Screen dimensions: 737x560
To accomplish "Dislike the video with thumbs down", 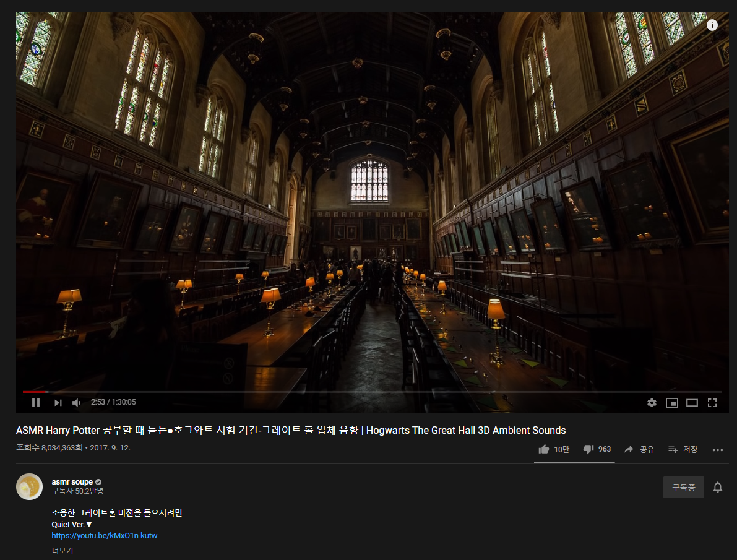I will point(597,449).
